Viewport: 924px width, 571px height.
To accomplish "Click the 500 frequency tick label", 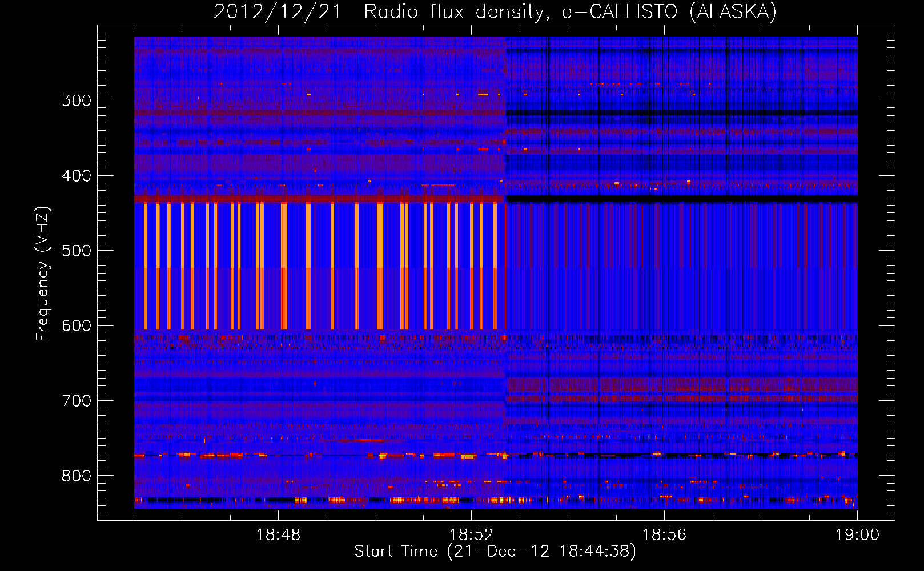I will pyautogui.click(x=77, y=251).
